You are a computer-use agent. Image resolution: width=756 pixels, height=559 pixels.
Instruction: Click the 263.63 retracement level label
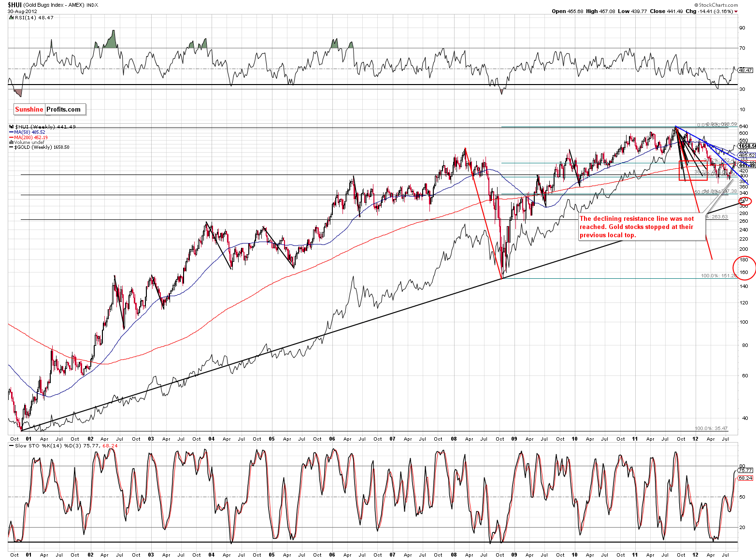point(717,216)
